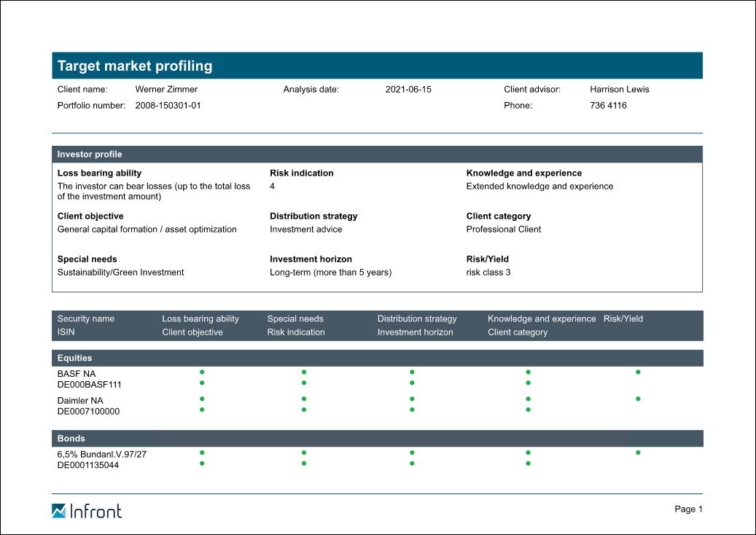Click BASF NA Knowledge and experience dot
Image resolution: width=756 pixels, height=535 pixels.
click(528, 372)
